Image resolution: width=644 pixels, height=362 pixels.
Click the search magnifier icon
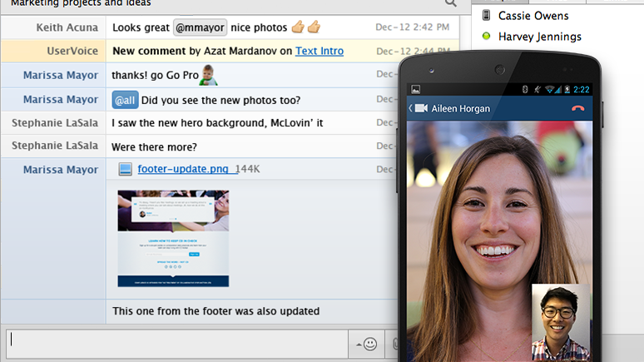[451, 3]
